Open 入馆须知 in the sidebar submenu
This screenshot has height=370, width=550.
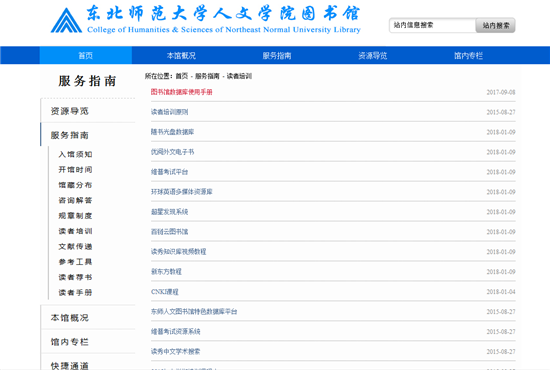tap(75, 154)
